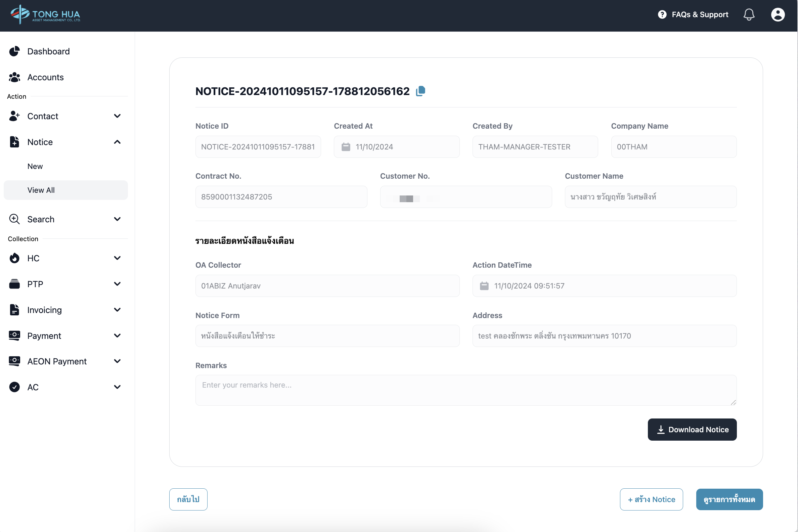Click the calendar icon in Created At
Image resolution: width=798 pixels, height=532 pixels.
[x=346, y=147]
